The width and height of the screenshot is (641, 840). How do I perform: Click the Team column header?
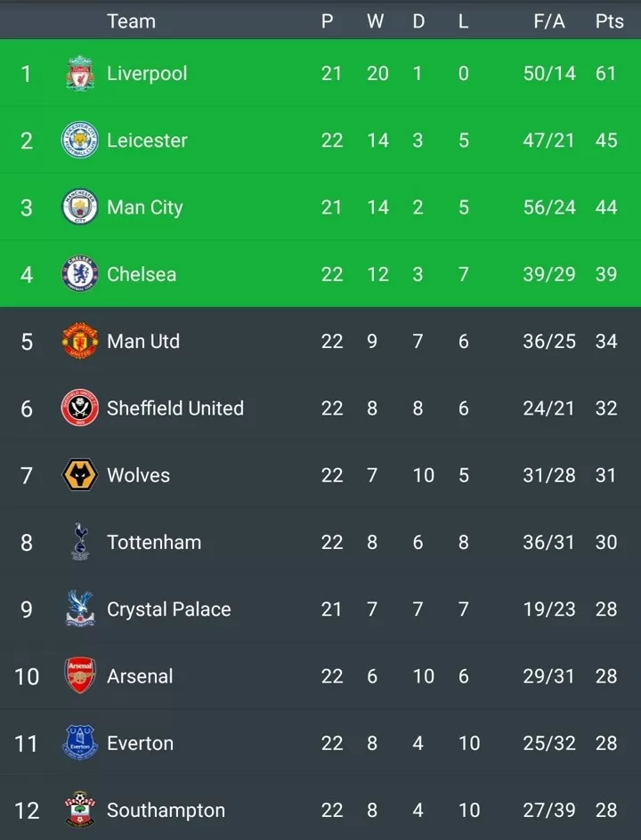(x=131, y=21)
